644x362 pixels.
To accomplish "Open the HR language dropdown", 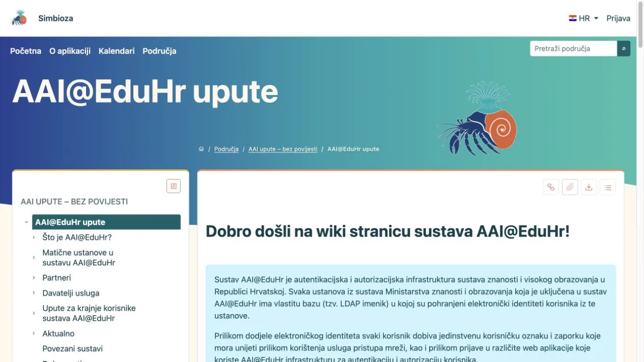I will point(583,18).
